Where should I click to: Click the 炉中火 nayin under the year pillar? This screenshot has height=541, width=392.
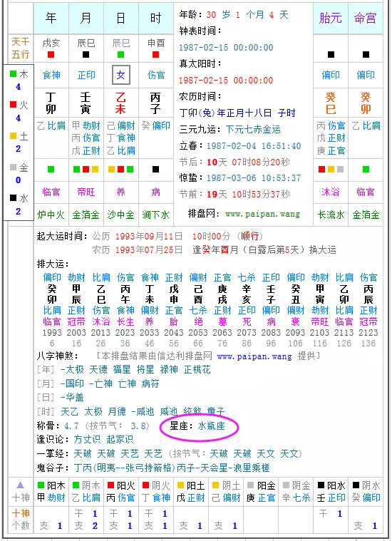coord(51,215)
